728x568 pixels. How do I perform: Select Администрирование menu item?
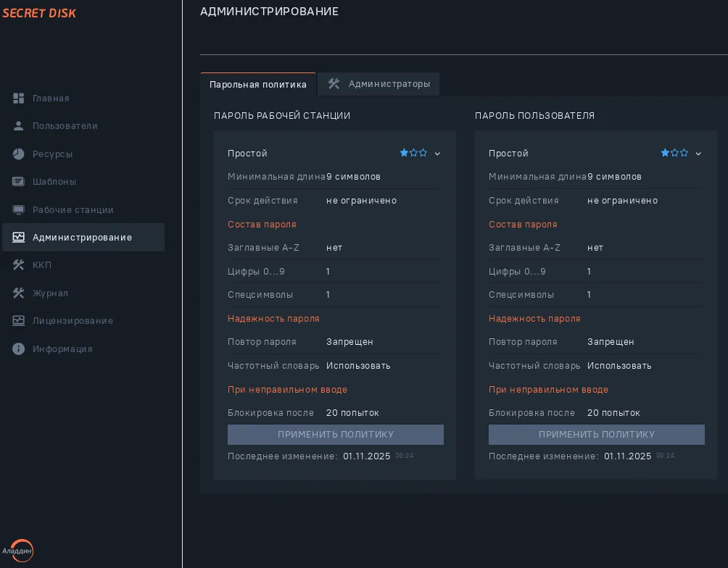(x=83, y=237)
